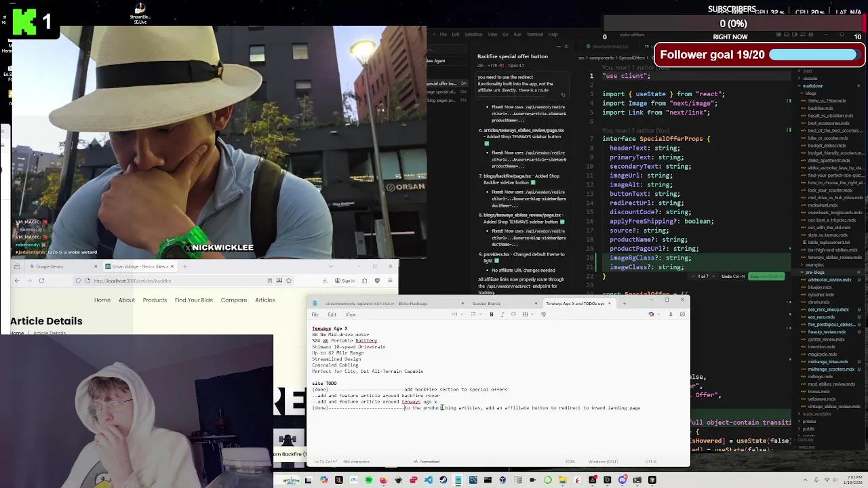
Task: Add a new Notepad tab
Action: (x=624, y=304)
